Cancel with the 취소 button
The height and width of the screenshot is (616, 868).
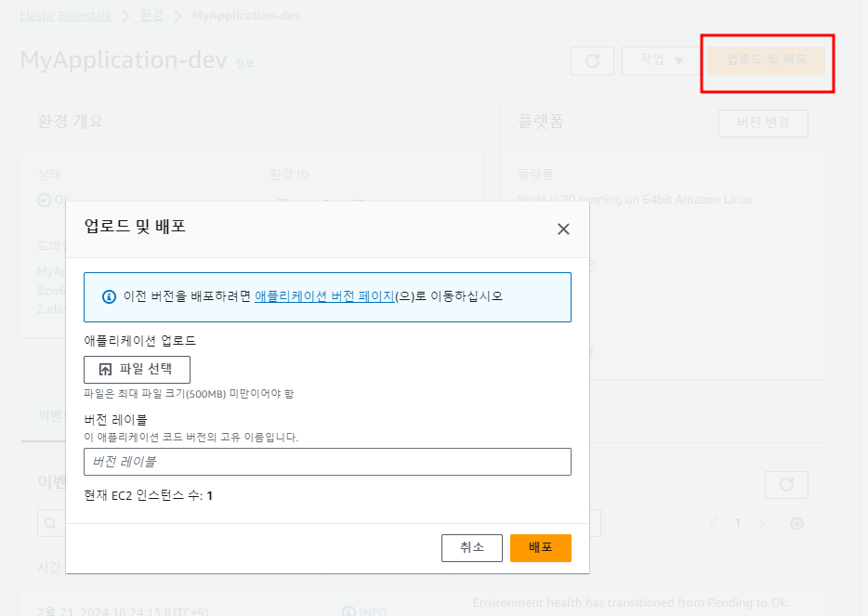coord(472,548)
